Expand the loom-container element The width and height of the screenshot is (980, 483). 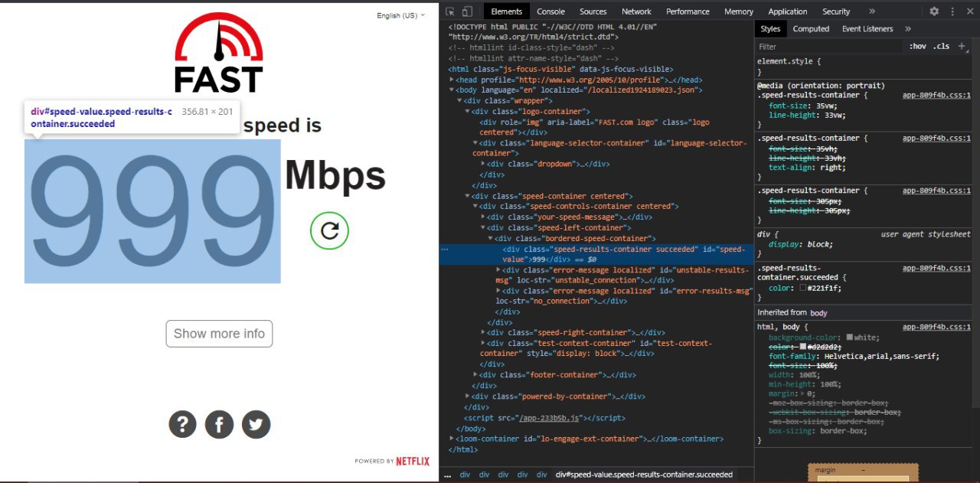452,439
